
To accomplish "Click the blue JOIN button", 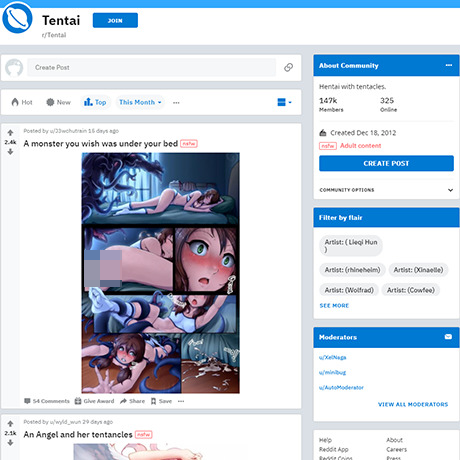I will [x=115, y=20].
